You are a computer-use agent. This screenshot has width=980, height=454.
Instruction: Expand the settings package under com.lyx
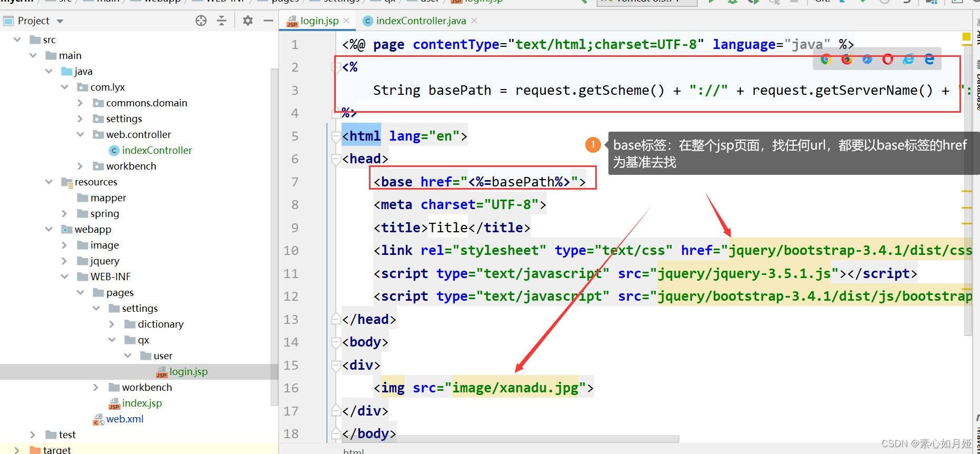(81, 119)
